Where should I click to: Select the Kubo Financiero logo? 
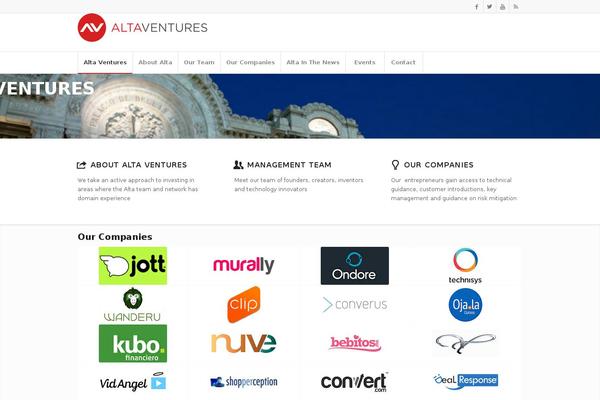[133, 343]
